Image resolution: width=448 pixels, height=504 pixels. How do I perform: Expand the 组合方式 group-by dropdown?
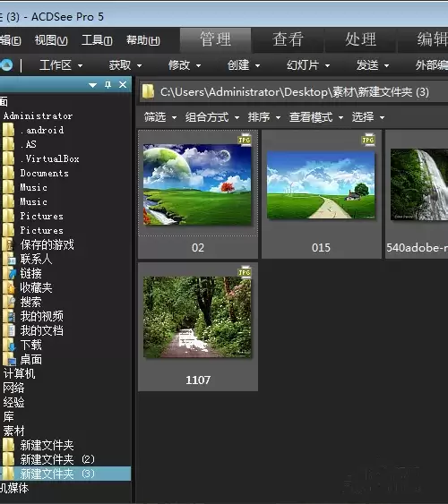tap(212, 117)
